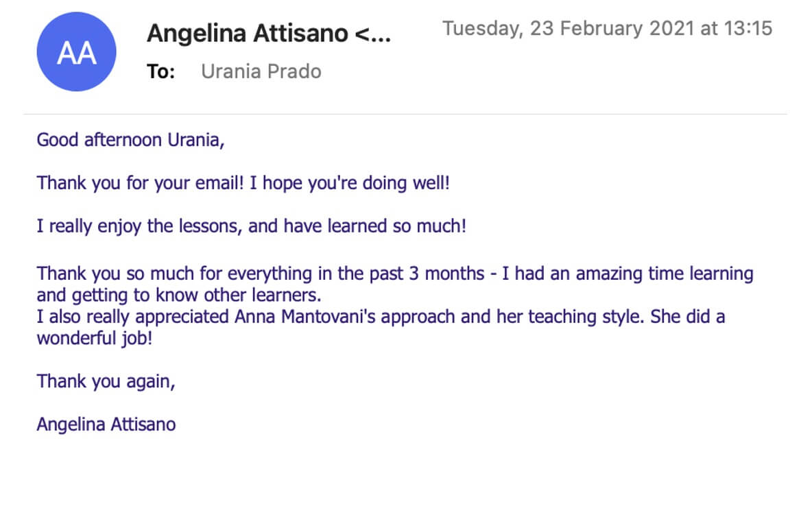Click the To: label
This screenshot has width=812, height=517.
pos(161,71)
